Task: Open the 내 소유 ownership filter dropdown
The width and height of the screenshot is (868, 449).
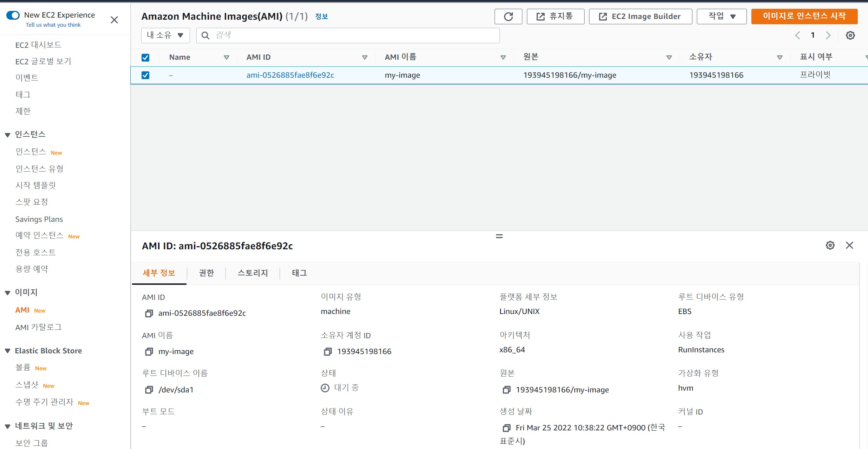Action: 165,35
